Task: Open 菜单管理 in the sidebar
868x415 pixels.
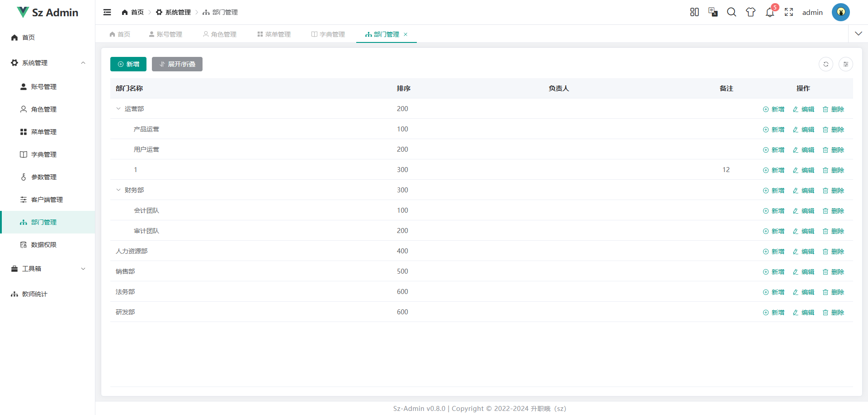Action: [47, 132]
